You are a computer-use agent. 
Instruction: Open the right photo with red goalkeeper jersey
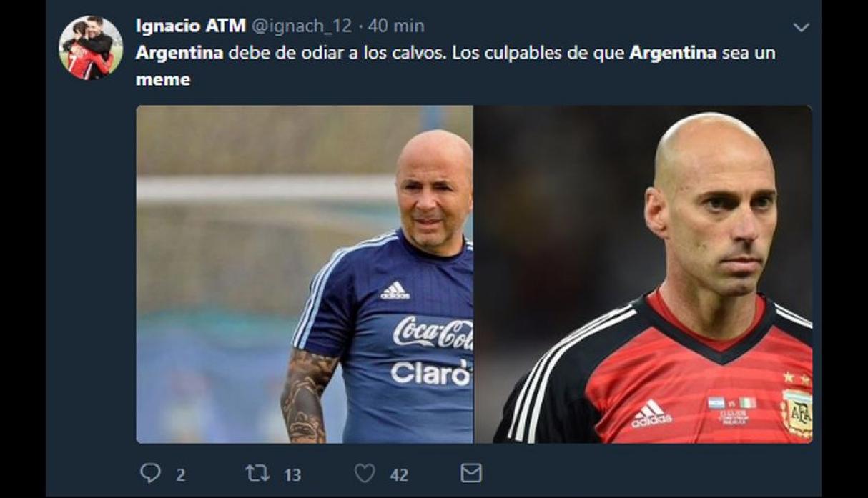[x=643, y=274]
